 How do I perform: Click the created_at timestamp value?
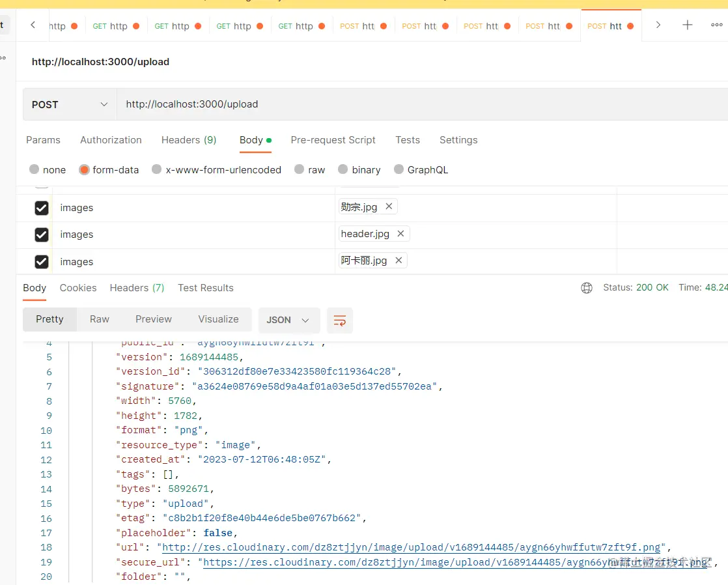(x=262, y=459)
